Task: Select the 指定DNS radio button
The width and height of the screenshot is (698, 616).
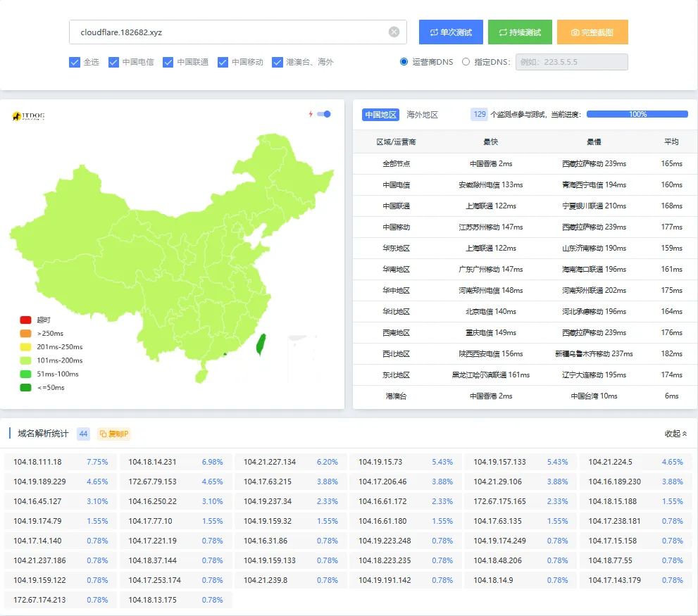Action: point(466,62)
